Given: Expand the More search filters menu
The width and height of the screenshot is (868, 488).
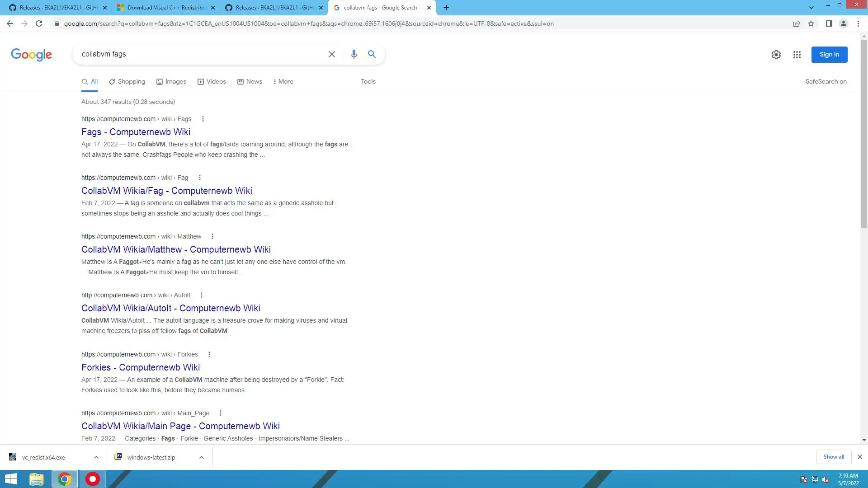Looking at the screenshot, I should point(283,81).
